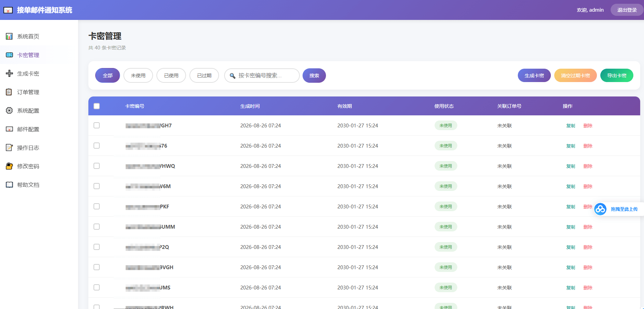Image resolution: width=644 pixels, height=309 pixels.
Task: Select the 全部 filter tab
Action: tap(108, 76)
